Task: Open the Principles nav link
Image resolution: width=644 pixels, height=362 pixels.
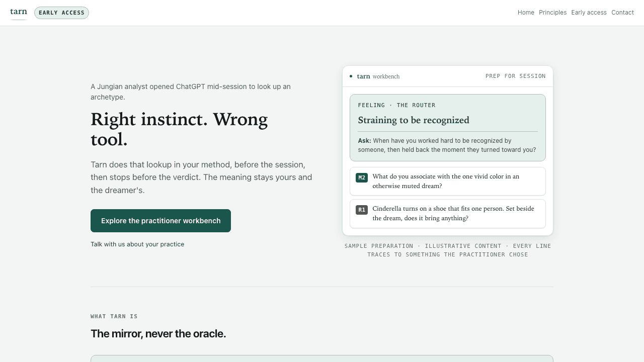Action: [552, 13]
